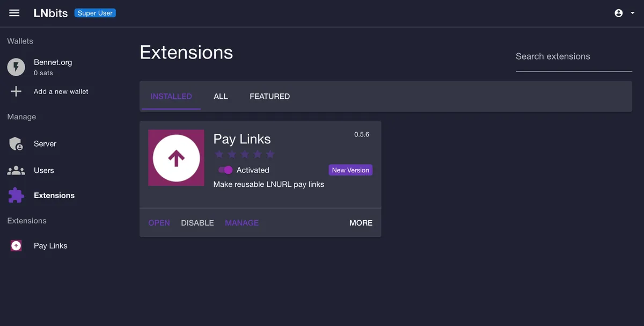644x326 pixels.
Task: Click the plus icon to add a wallet
Action: coord(16,91)
